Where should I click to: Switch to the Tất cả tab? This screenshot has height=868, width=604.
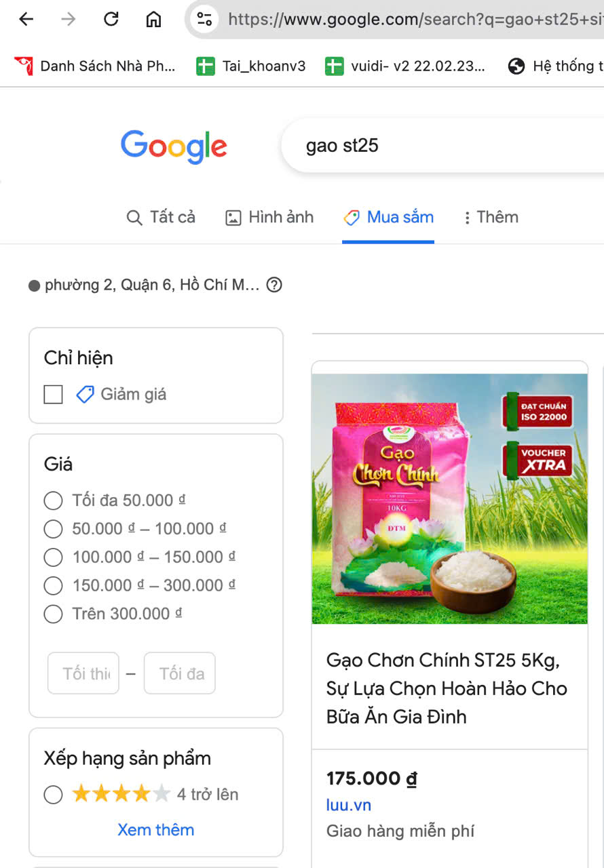click(162, 217)
